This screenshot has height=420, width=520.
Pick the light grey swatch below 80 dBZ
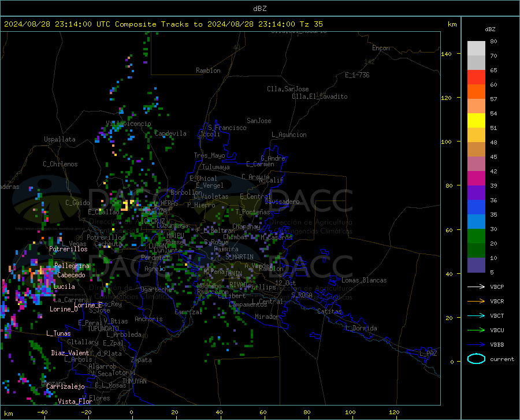click(476, 49)
